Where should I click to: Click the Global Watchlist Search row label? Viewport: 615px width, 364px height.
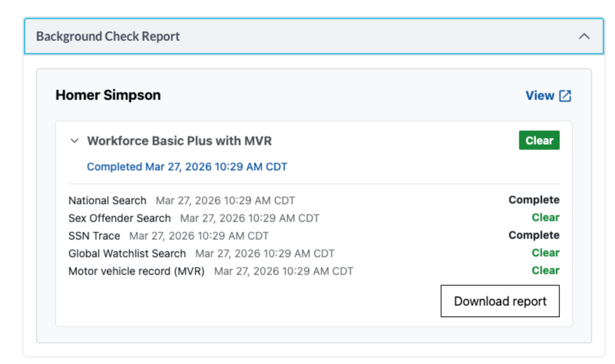(x=127, y=253)
